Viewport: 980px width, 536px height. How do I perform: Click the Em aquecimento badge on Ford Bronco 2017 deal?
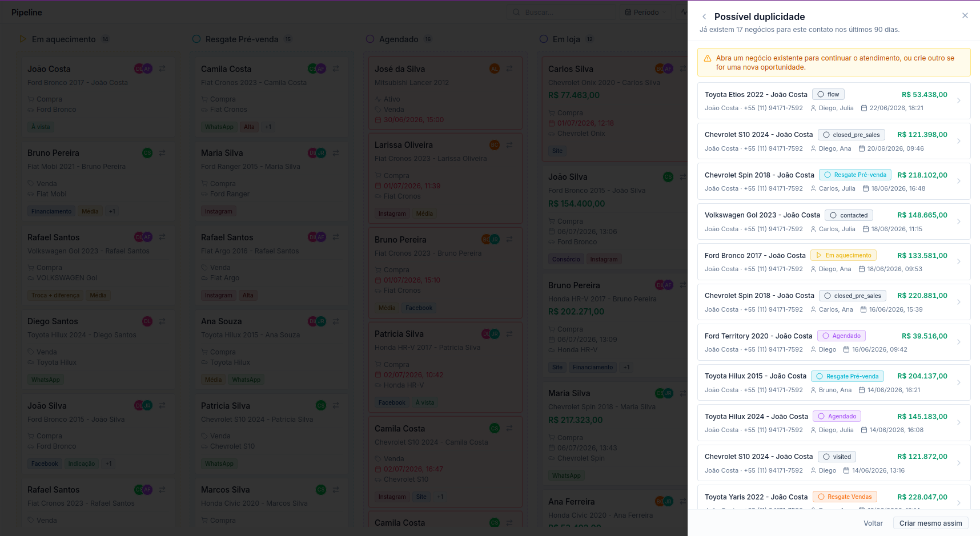pos(844,255)
